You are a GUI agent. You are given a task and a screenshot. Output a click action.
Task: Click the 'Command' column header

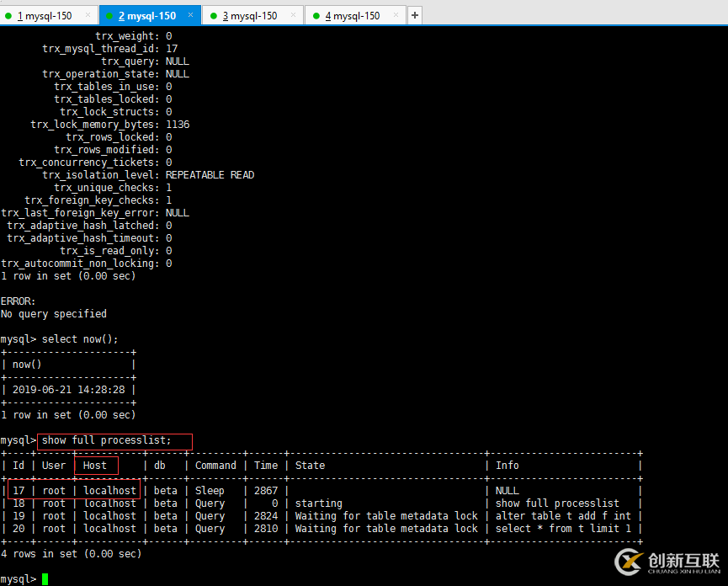[x=215, y=466]
